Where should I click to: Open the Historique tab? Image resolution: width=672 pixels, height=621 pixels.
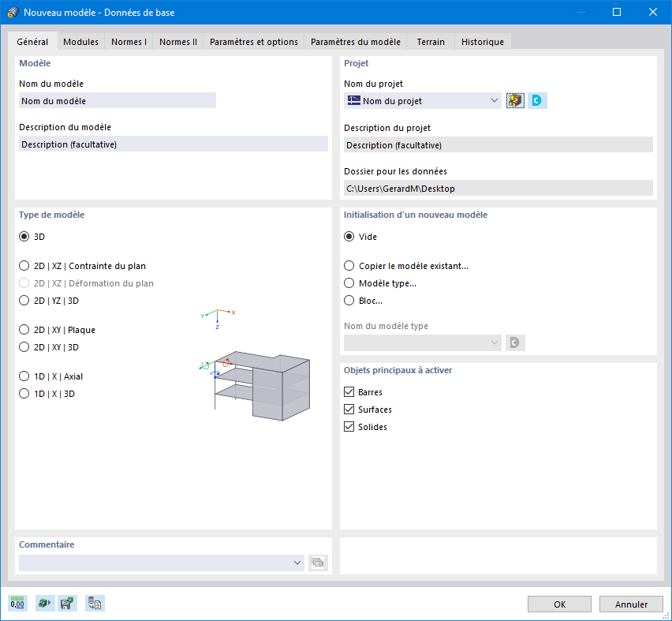coord(483,42)
